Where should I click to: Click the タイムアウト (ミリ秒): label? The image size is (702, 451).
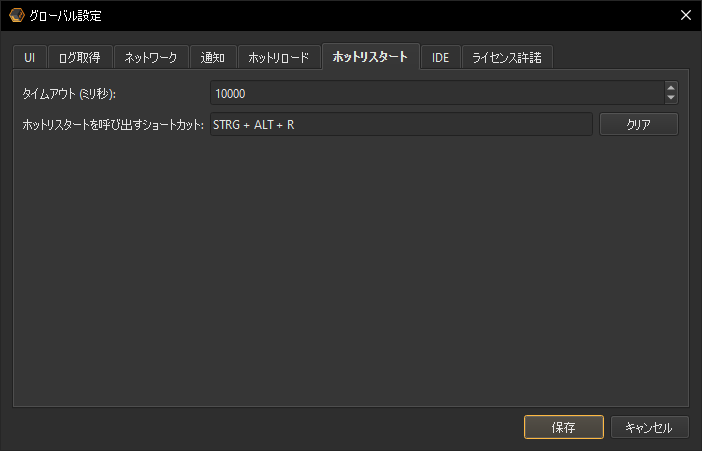pyautogui.click(x=69, y=94)
